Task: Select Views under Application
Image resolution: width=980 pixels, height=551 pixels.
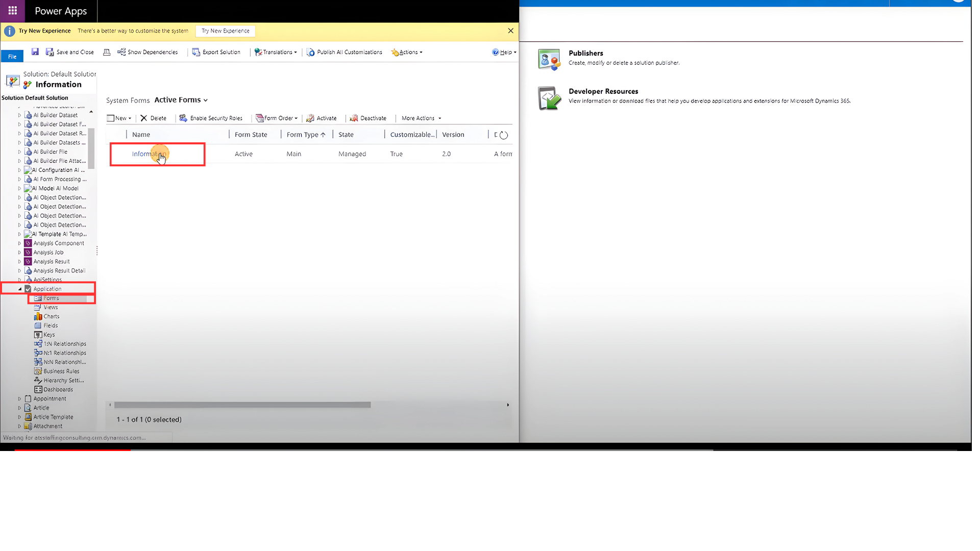Action: coord(51,307)
